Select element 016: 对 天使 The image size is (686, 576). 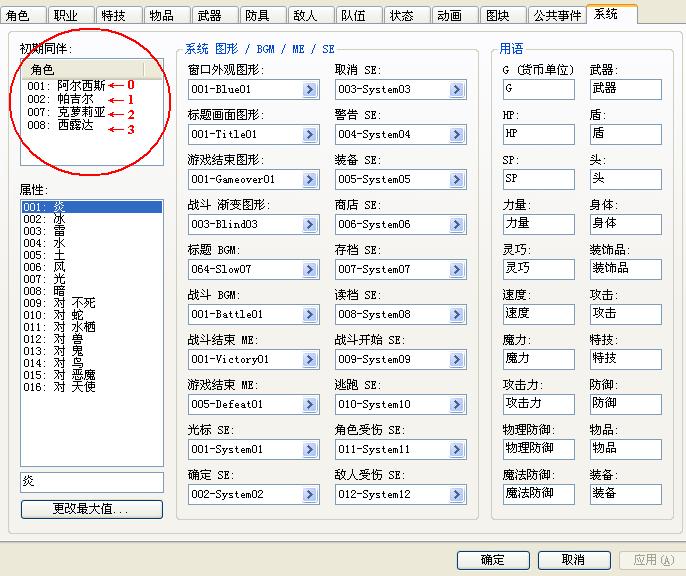[92, 387]
